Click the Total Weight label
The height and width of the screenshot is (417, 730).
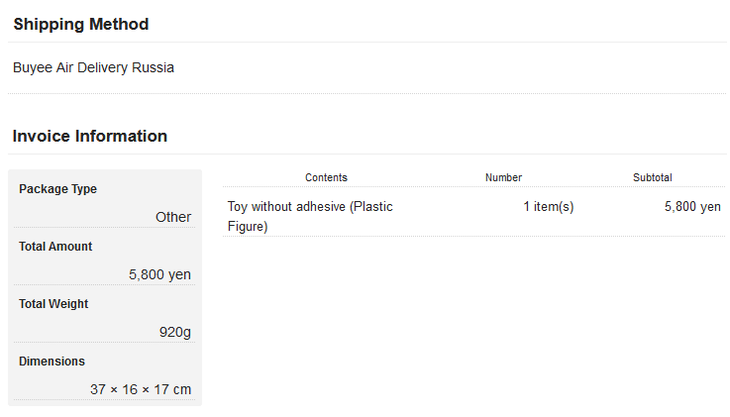coord(54,304)
